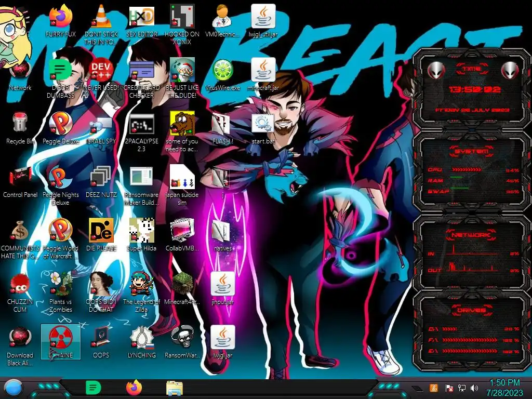Click the orange tray icon
The height and width of the screenshot is (399, 532).
point(434,388)
